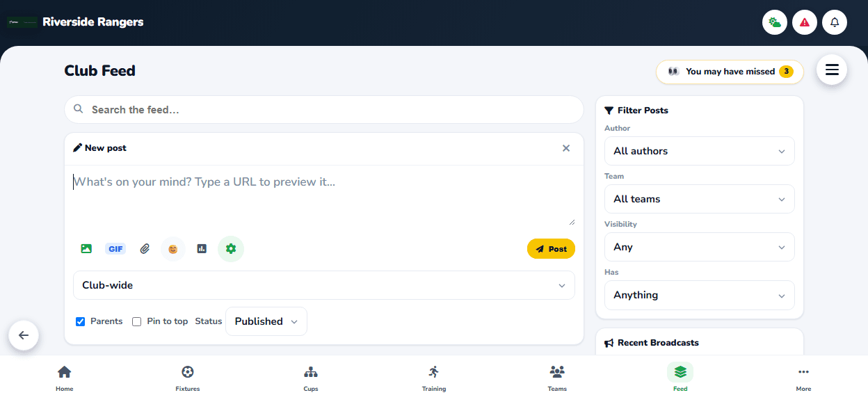Open the emoji picker

click(173, 248)
